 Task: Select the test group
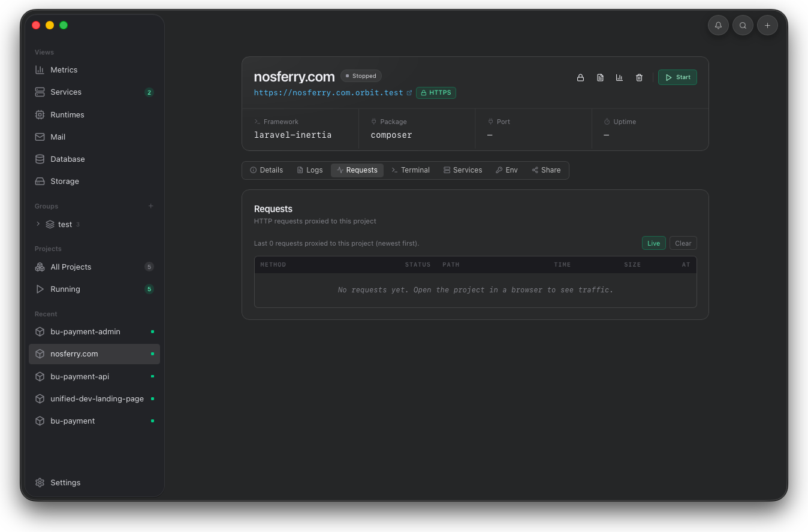point(65,225)
